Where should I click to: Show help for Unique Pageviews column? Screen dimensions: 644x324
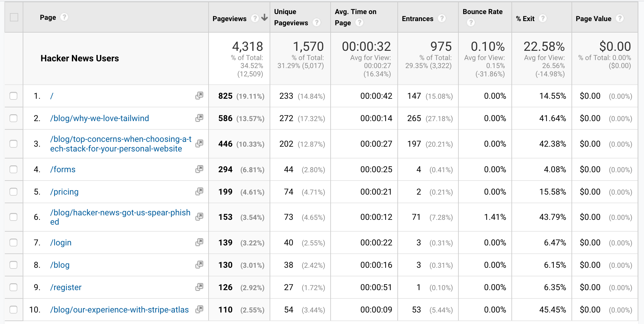[x=316, y=22]
